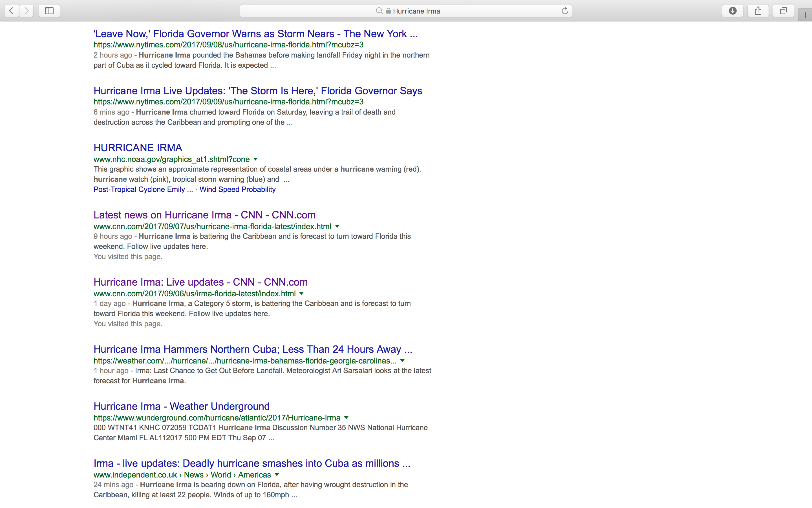812x508 pixels.
Task: Follow the Wind Speed Probability sitelink
Action: pos(238,189)
